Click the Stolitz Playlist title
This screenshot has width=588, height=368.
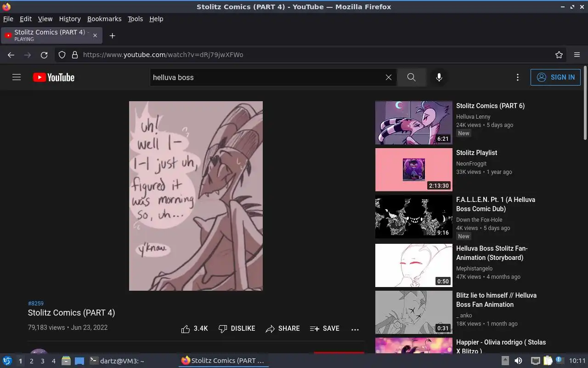coord(476,153)
